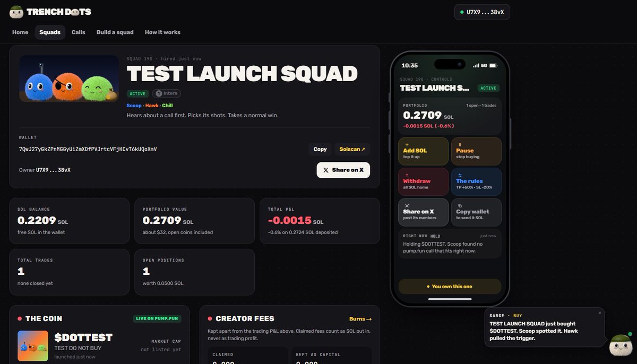
Task: Tap the copy icon above Copy wallet
Action: click(x=460, y=205)
